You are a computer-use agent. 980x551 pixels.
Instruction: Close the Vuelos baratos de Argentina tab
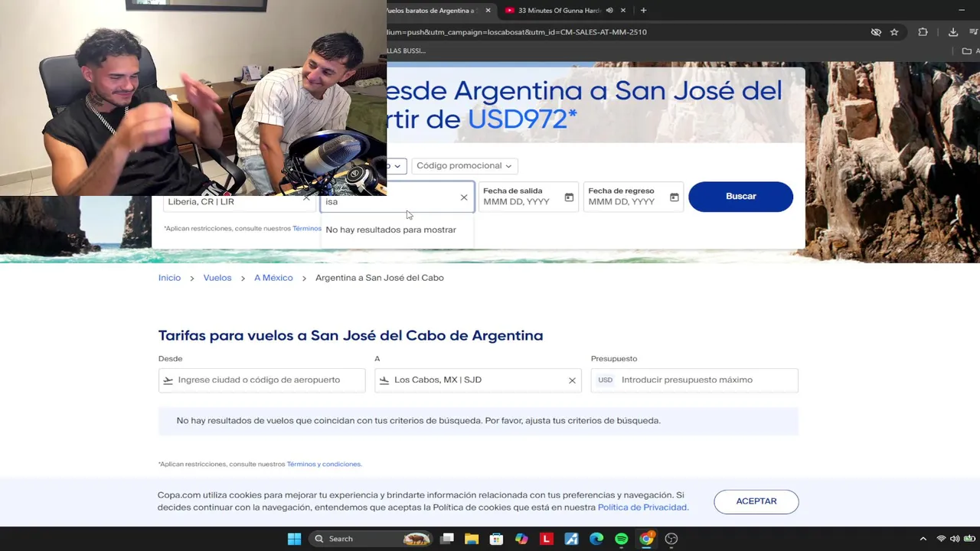(488, 11)
